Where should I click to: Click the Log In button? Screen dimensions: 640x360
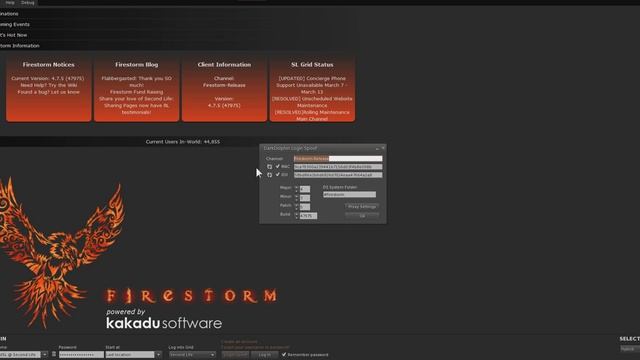264,355
